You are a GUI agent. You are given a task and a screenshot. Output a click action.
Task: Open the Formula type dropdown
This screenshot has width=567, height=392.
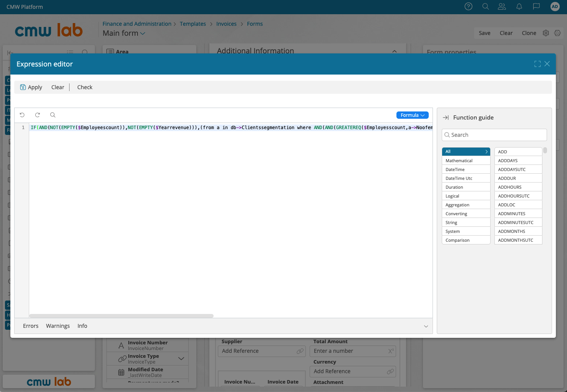[x=412, y=115]
